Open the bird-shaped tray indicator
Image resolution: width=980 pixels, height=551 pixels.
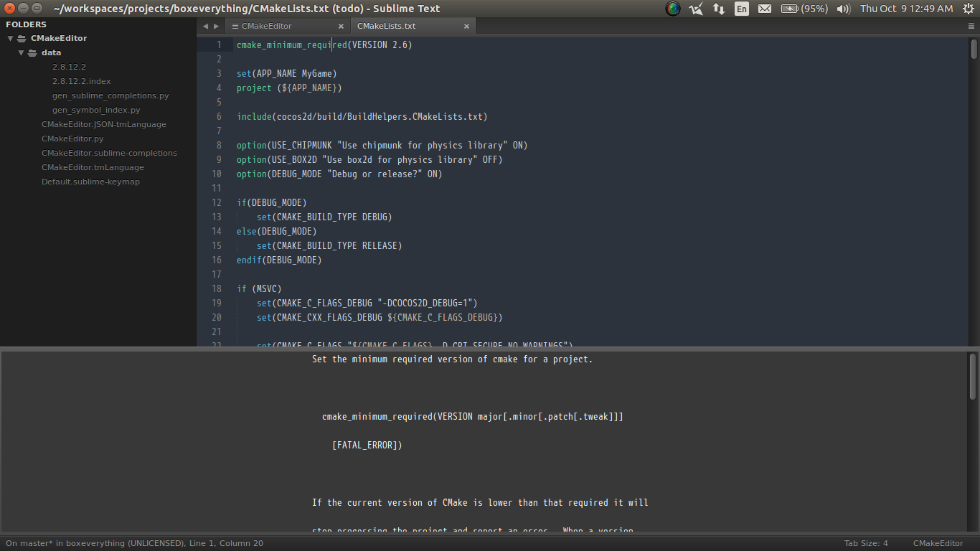point(696,9)
